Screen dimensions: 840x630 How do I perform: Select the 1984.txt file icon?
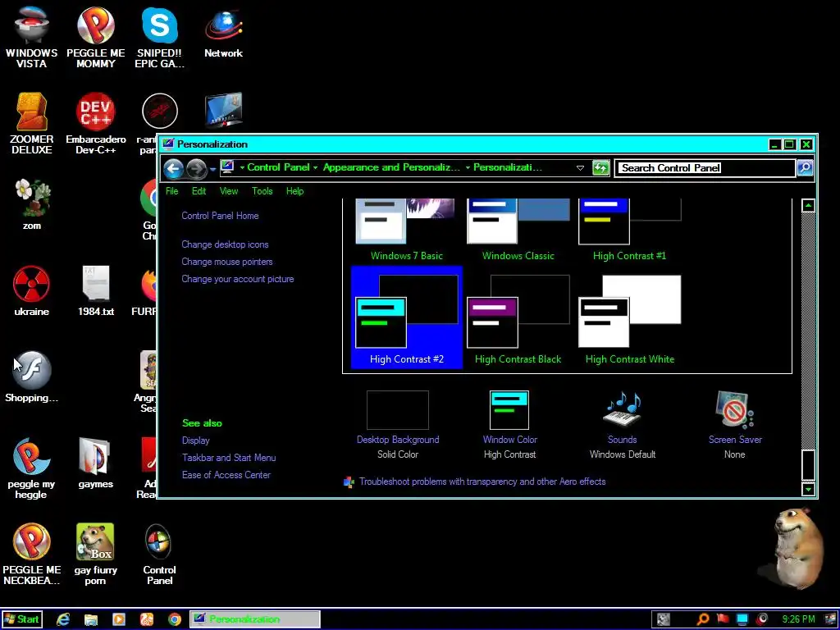(95, 290)
